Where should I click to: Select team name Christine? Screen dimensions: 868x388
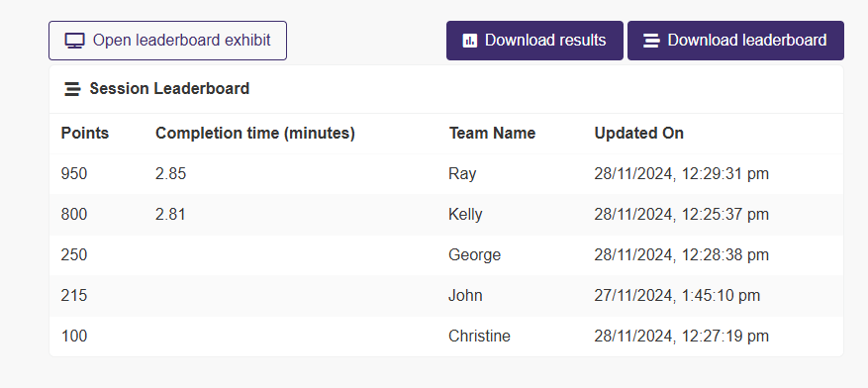point(479,336)
